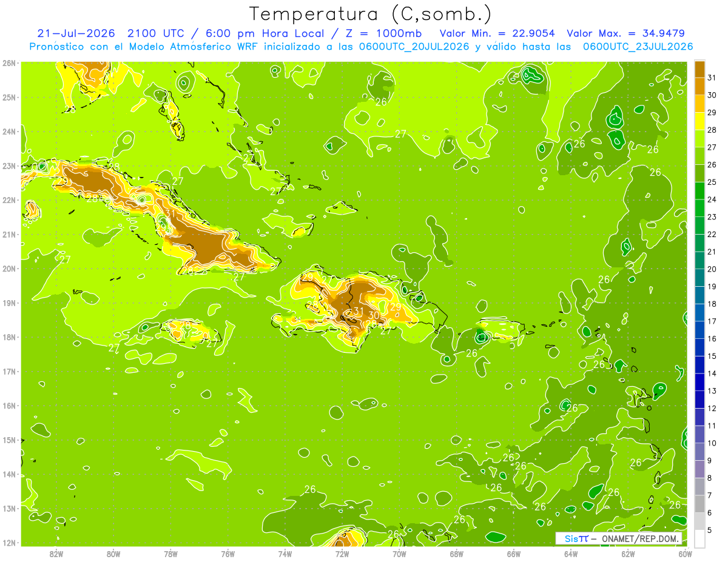Click the latitude axis label '20N'

point(8,269)
